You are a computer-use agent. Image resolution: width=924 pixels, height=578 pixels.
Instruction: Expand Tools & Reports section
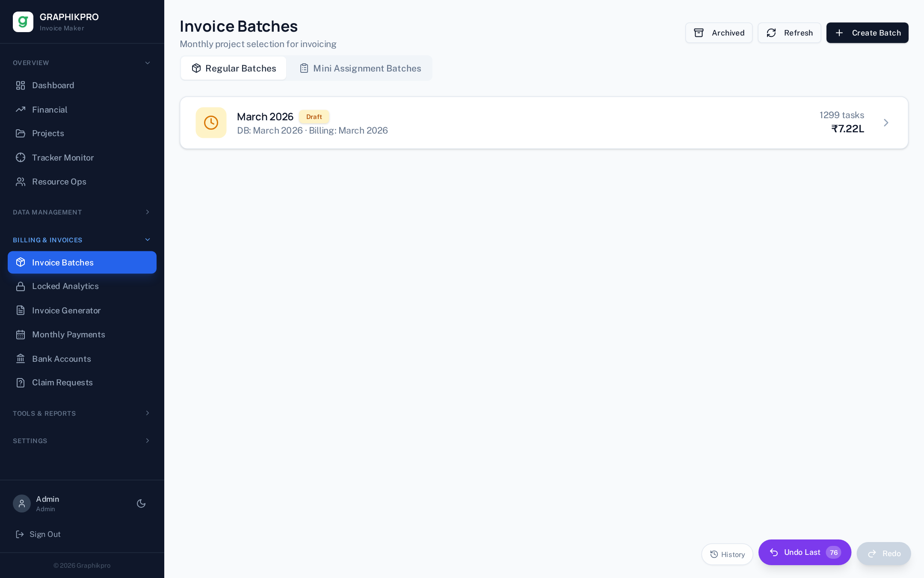coord(82,414)
